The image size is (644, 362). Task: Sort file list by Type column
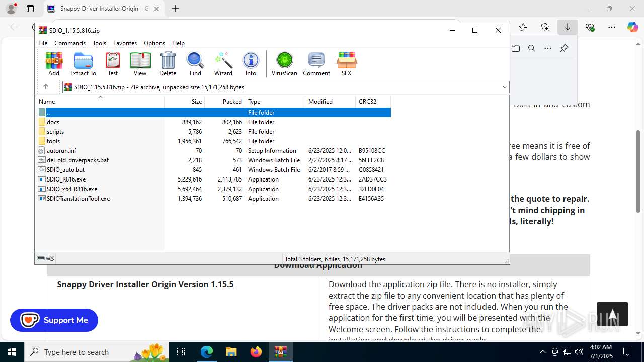click(x=275, y=102)
